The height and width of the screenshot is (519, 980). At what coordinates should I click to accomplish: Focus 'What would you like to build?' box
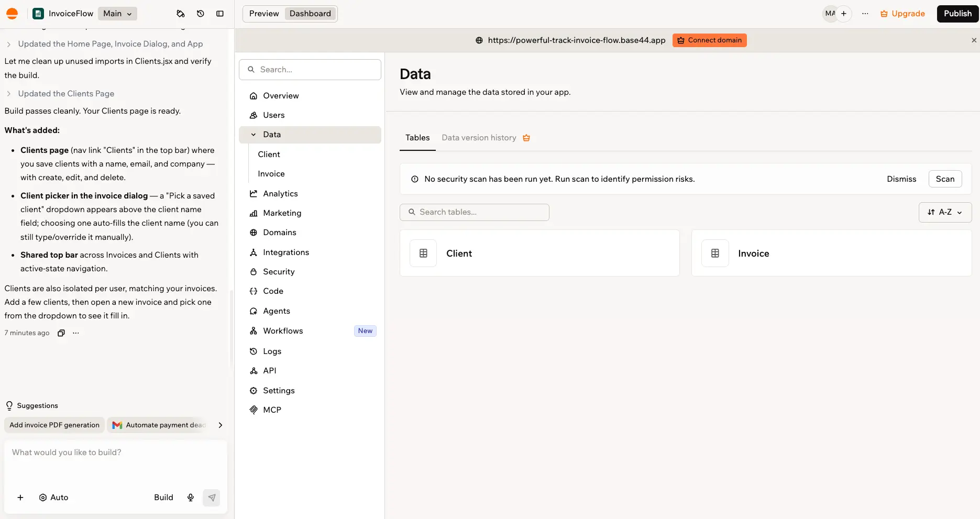click(116, 452)
